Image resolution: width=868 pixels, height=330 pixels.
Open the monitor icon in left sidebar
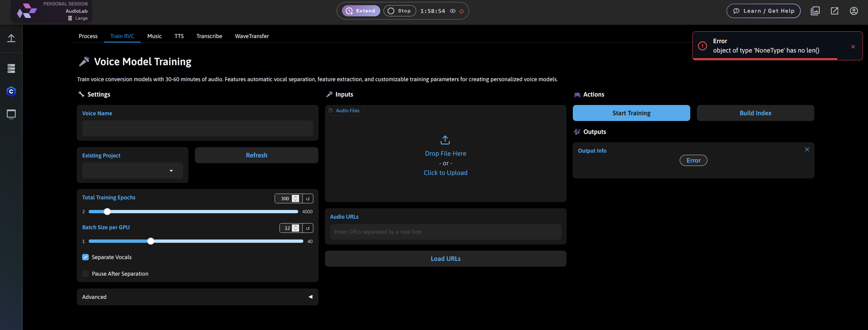11,114
